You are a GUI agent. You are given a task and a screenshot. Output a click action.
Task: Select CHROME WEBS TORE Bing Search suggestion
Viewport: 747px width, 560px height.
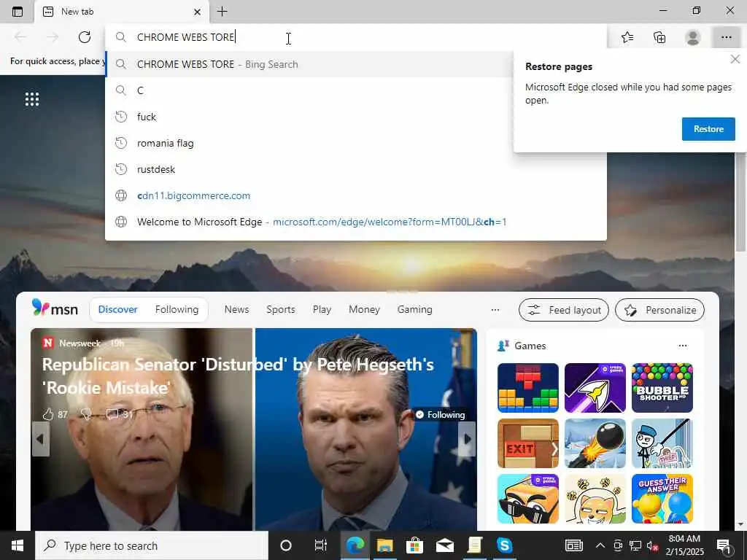click(309, 64)
